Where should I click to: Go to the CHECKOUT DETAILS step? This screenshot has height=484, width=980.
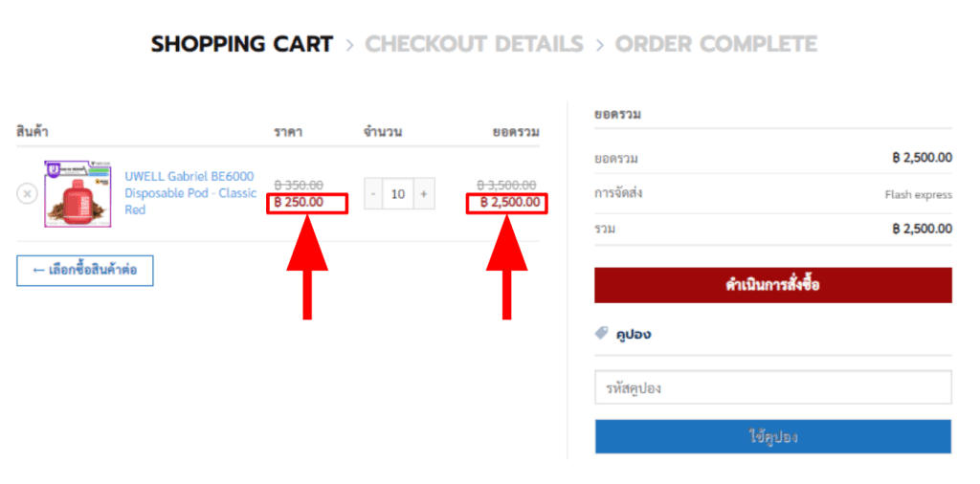coord(474,44)
